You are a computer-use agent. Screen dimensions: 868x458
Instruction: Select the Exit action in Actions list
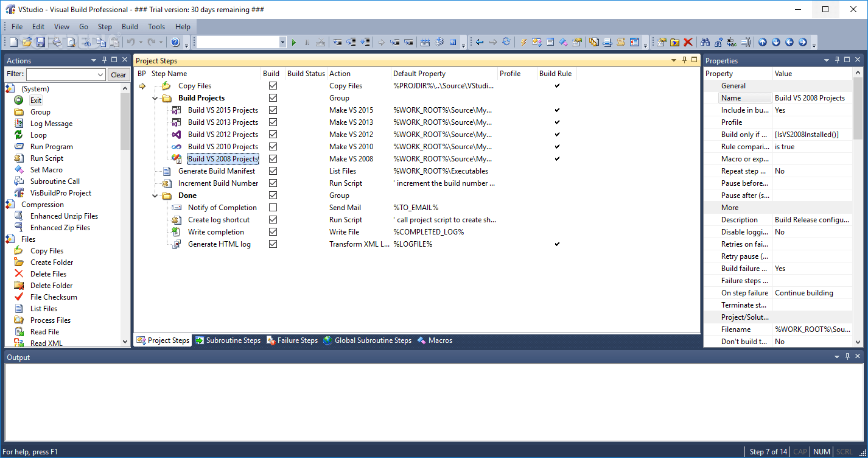[36, 100]
